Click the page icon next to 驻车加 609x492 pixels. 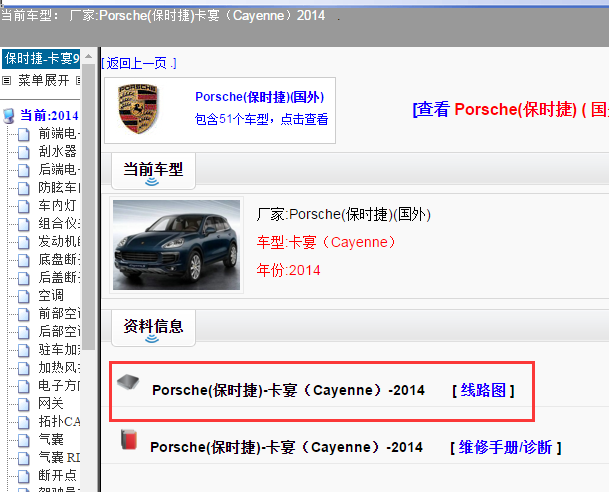pyautogui.click(x=24, y=350)
